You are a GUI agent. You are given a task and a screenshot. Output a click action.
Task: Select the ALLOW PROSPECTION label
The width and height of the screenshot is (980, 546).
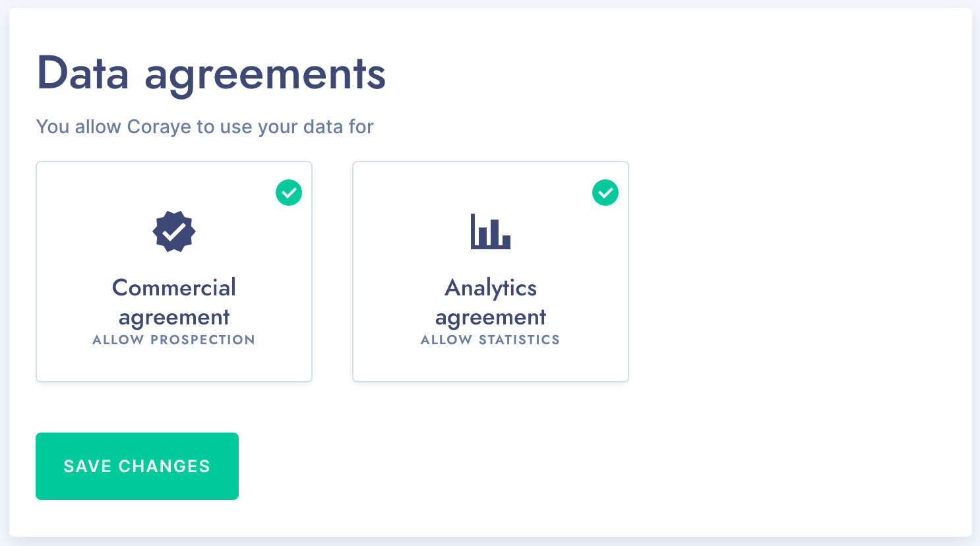point(173,340)
